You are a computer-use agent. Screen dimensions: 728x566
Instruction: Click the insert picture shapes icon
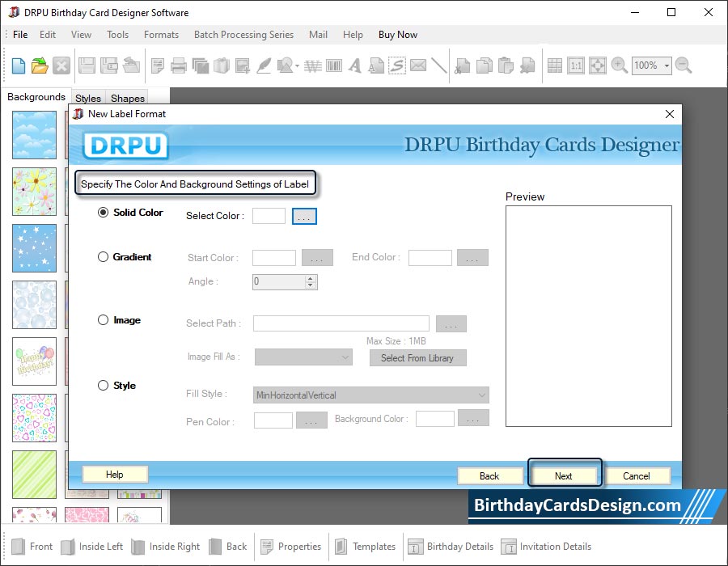(x=285, y=65)
